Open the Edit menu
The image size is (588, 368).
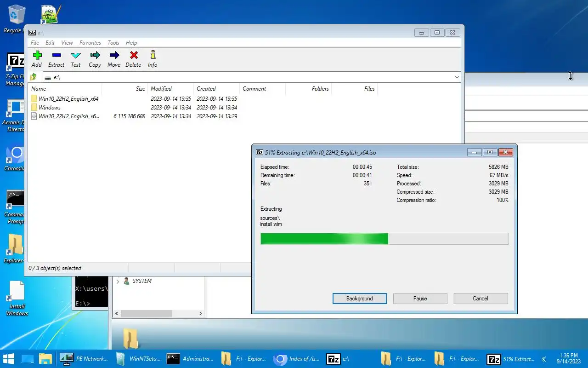(x=50, y=43)
